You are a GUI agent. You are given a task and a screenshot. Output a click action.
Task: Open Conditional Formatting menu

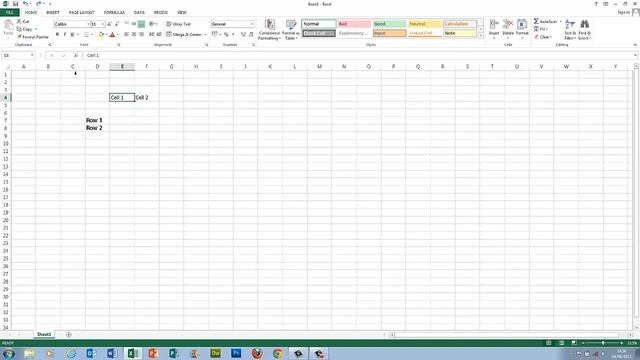(269, 29)
